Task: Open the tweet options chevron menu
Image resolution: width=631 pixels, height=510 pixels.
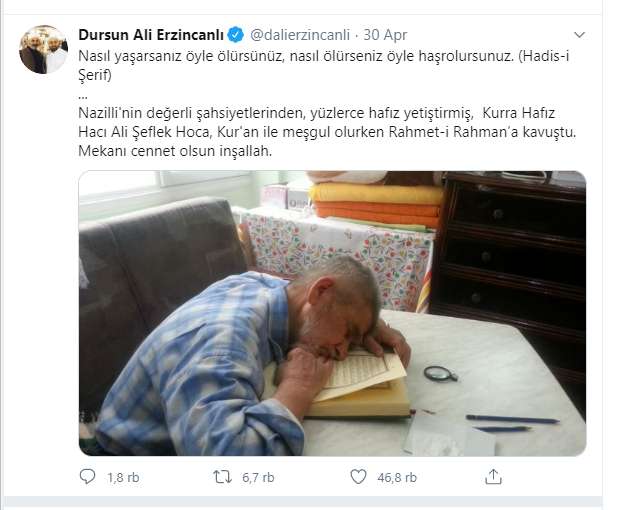Action: click(579, 35)
